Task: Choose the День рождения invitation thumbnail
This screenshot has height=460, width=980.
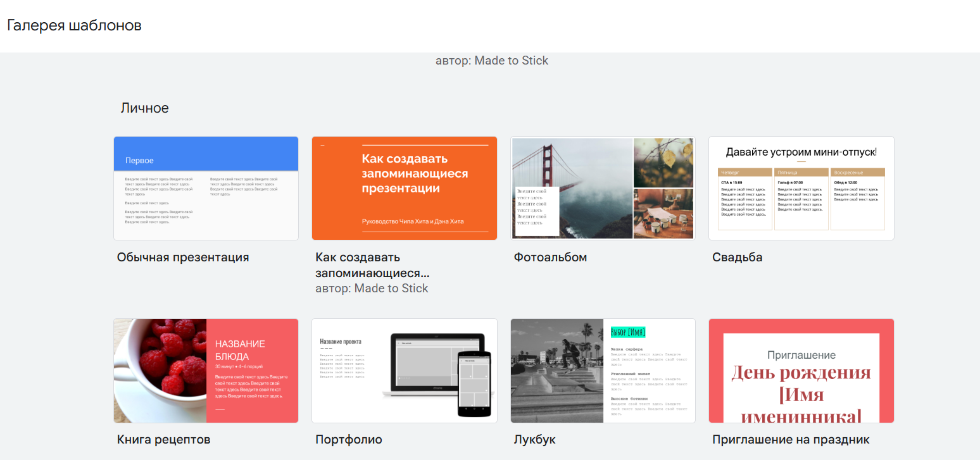Action: click(x=801, y=371)
